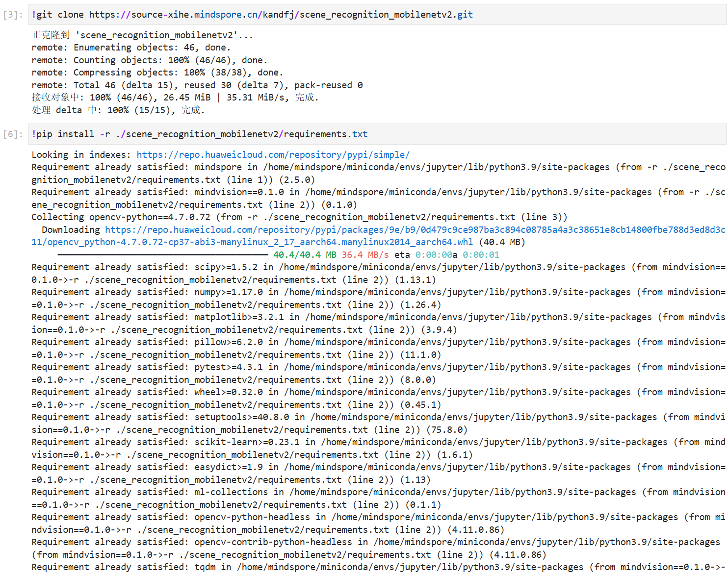The image size is (728, 574).
Task: Click the 'tqdm' requirement line
Action: click(378, 567)
